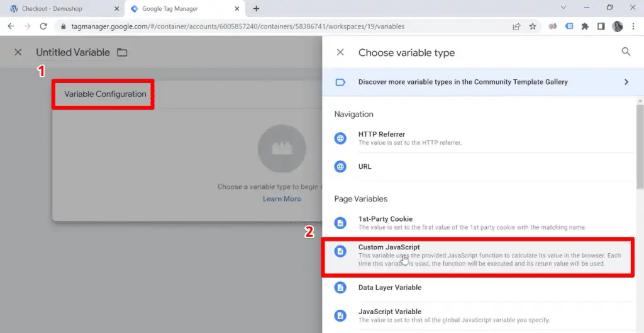The image size is (644, 333).
Task: Reload the current page
Action: point(43,26)
